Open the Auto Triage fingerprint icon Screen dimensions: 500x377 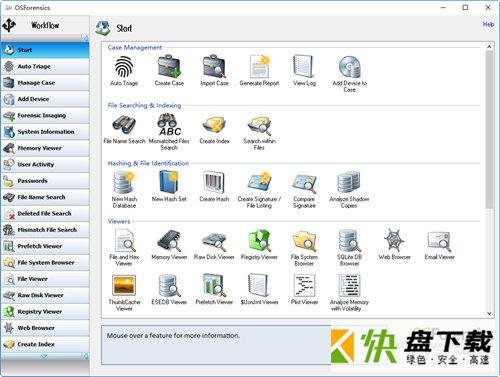click(x=124, y=66)
